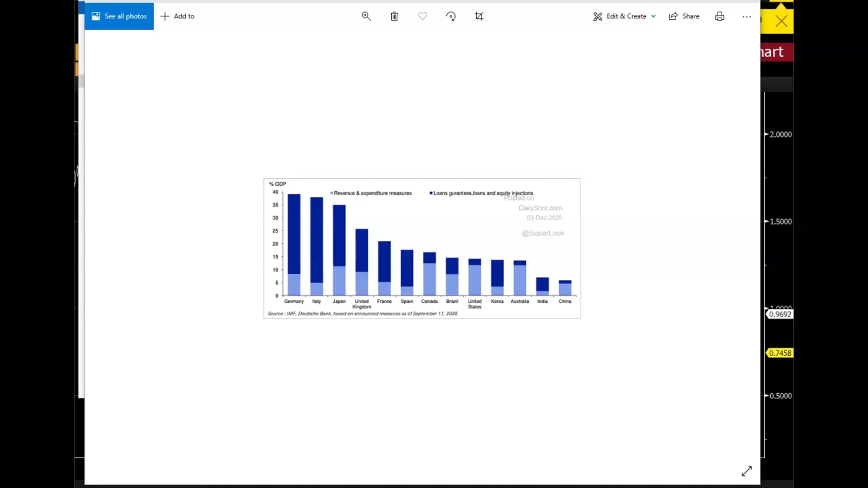Share the photo
Viewport: 868px width, 488px height.
click(684, 16)
